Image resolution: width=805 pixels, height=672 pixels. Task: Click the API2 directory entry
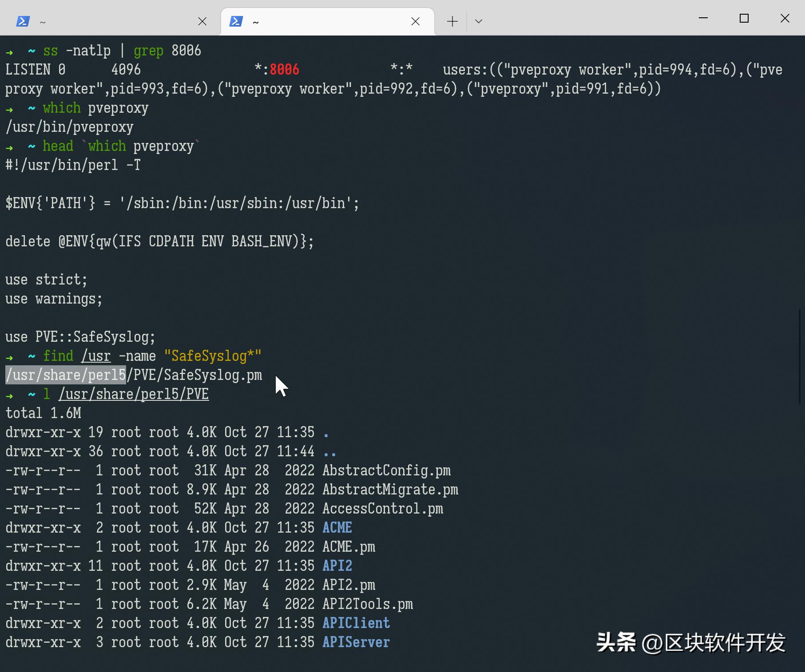pyautogui.click(x=337, y=566)
